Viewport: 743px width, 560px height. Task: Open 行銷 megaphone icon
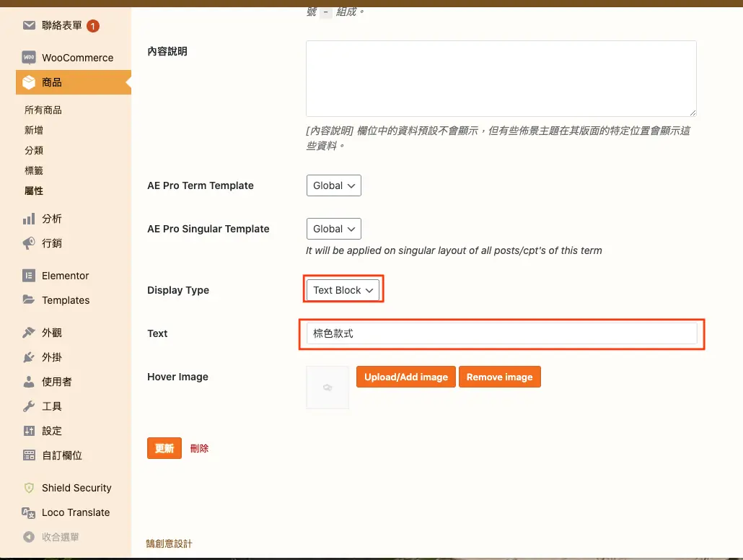tap(29, 243)
